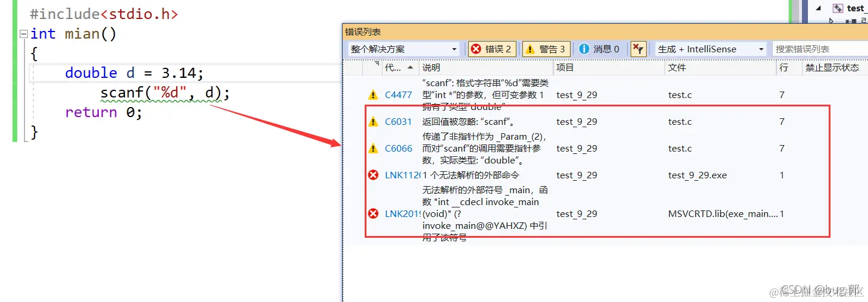Screen dimensions: 868x302
Task: Click the double d = 3.14; code line
Action: click(134, 73)
